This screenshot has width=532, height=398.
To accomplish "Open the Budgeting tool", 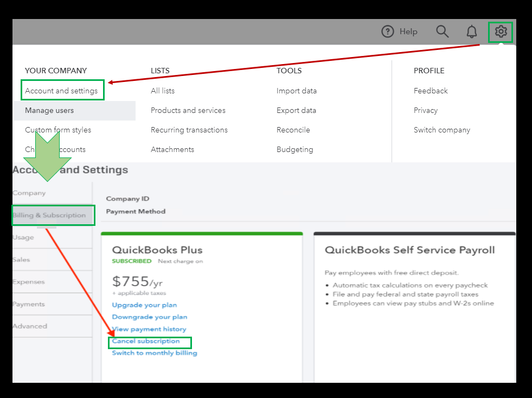I will coord(295,149).
